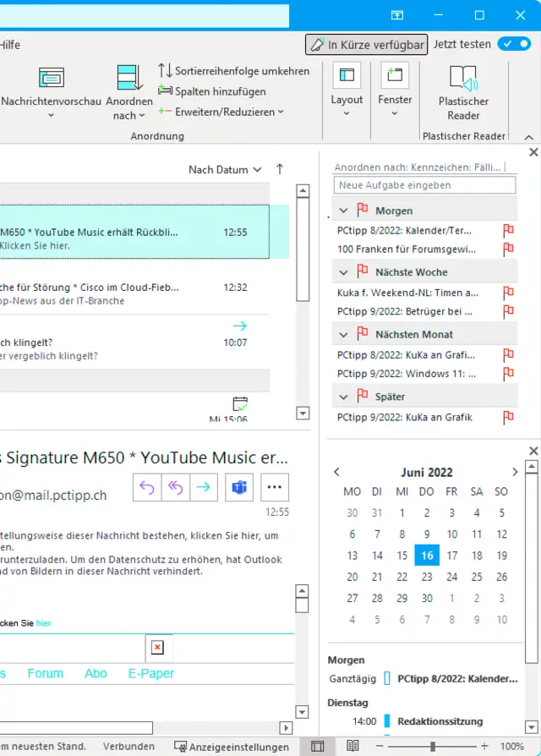The image size is (541, 756).
Task: Toggle flag on PCtipp 9/2022: Betrüger bei task
Action: point(508,311)
